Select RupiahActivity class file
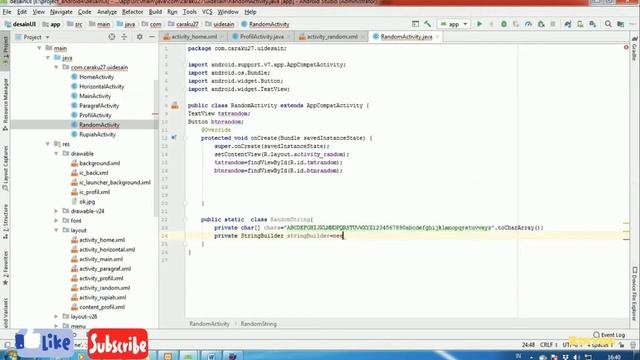The image size is (640, 360). [97, 135]
